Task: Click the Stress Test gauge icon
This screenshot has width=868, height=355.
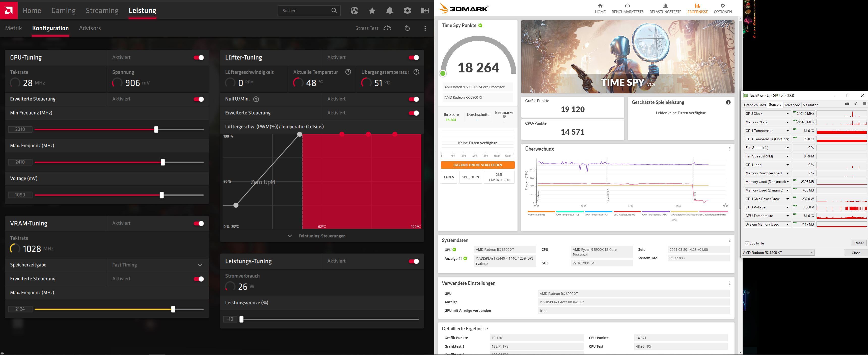Action: coord(387,28)
